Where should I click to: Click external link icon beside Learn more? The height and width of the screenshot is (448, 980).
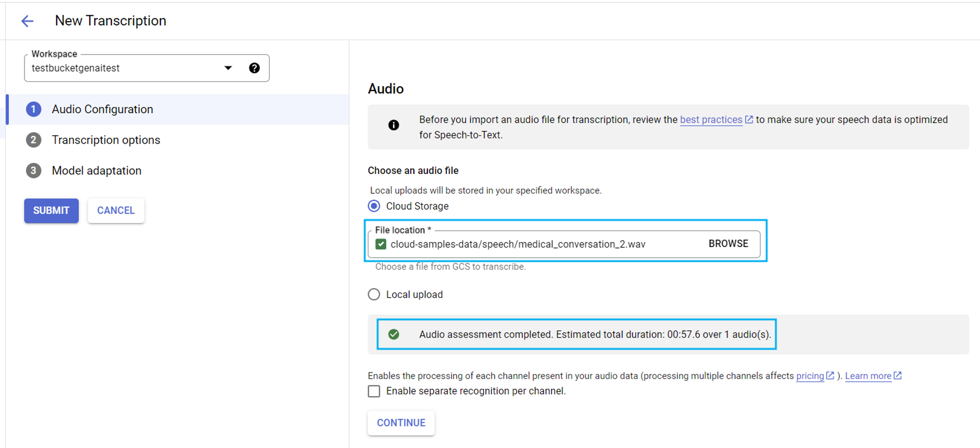[898, 375]
